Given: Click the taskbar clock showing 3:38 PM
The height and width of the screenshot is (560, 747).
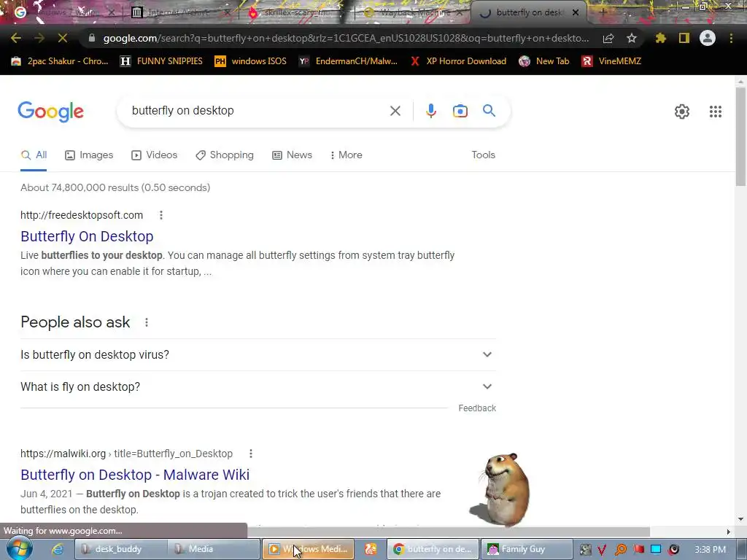Looking at the screenshot, I should tap(710, 550).
